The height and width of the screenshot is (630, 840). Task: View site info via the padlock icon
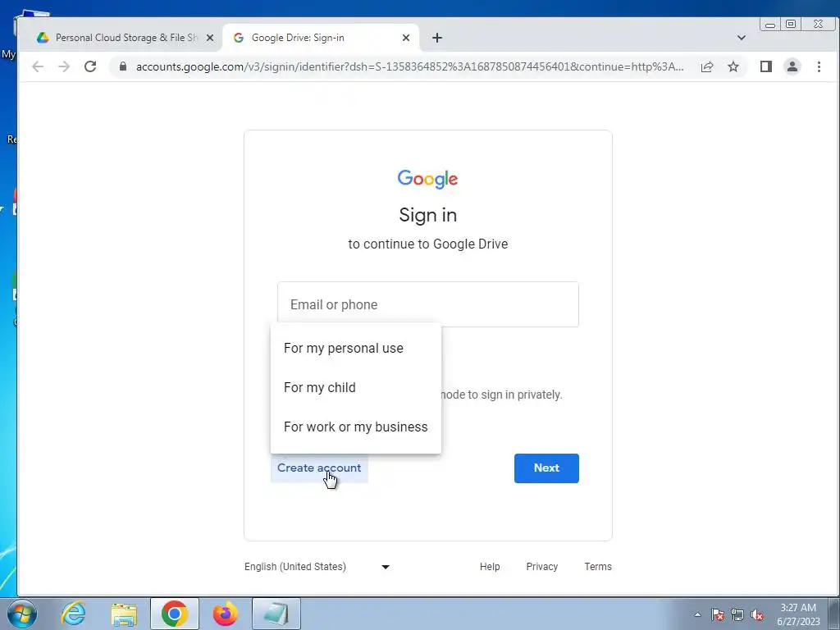[x=123, y=66]
